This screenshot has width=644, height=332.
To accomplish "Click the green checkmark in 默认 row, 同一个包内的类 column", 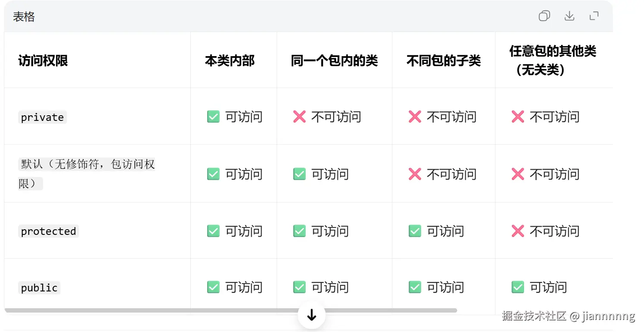I will [299, 174].
